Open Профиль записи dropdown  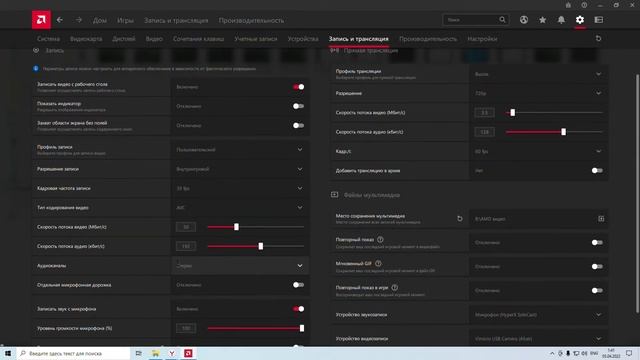pyautogui.click(x=240, y=149)
